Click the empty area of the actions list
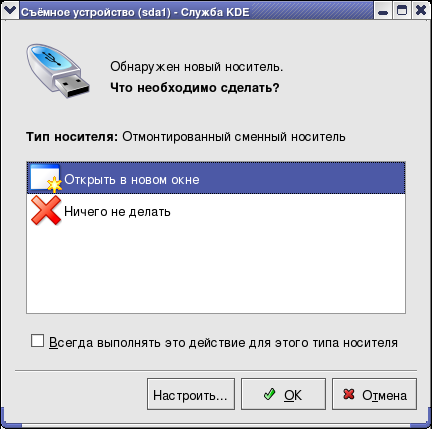432x429 pixels. (216, 270)
